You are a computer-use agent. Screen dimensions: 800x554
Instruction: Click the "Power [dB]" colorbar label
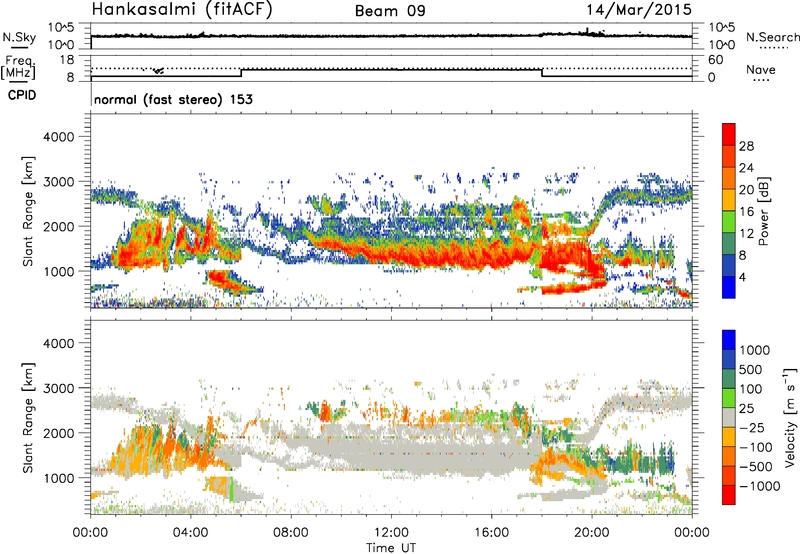[763, 211]
